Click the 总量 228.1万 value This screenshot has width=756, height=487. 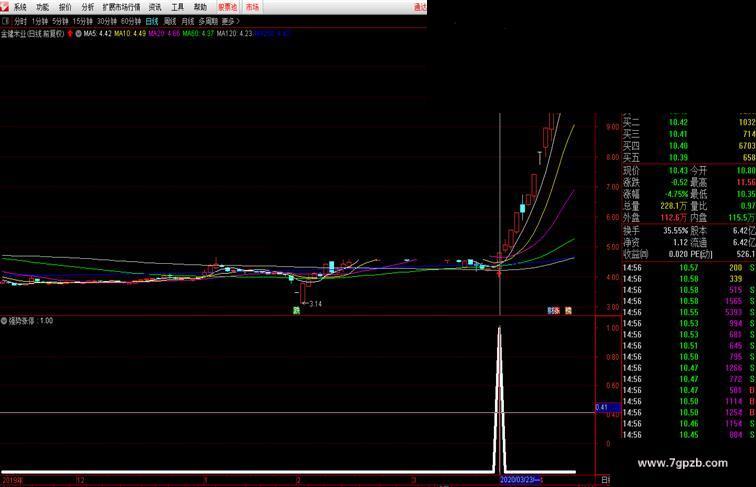click(x=674, y=206)
